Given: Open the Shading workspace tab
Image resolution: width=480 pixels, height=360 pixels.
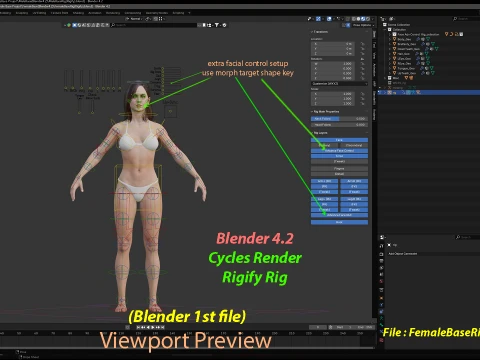Looking at the screenshot, I should point(78,13).
